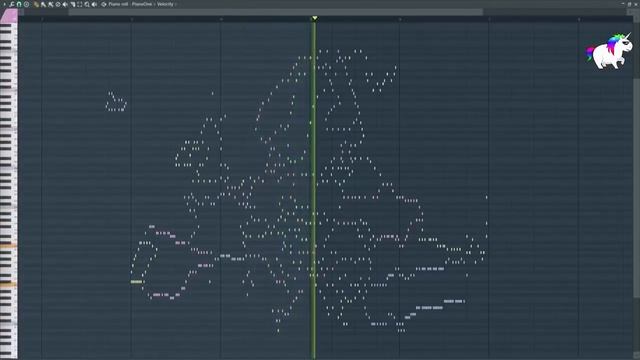Pick the Zoom magnifier tool
The width and height of the screenshot is (640, 360).
(87, 4)
